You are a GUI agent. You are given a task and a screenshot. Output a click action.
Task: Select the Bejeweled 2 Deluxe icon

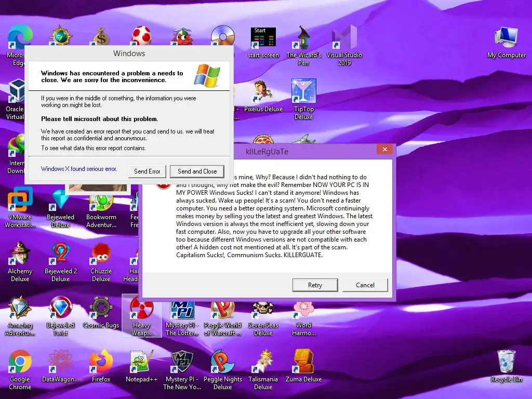tap(60, 262)
